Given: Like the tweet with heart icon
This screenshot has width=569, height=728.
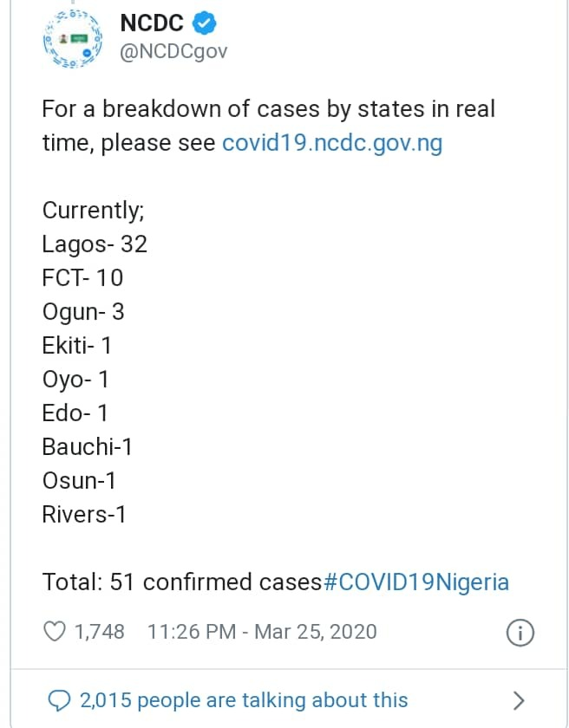Looking at the screenshot, I should 55,631.
